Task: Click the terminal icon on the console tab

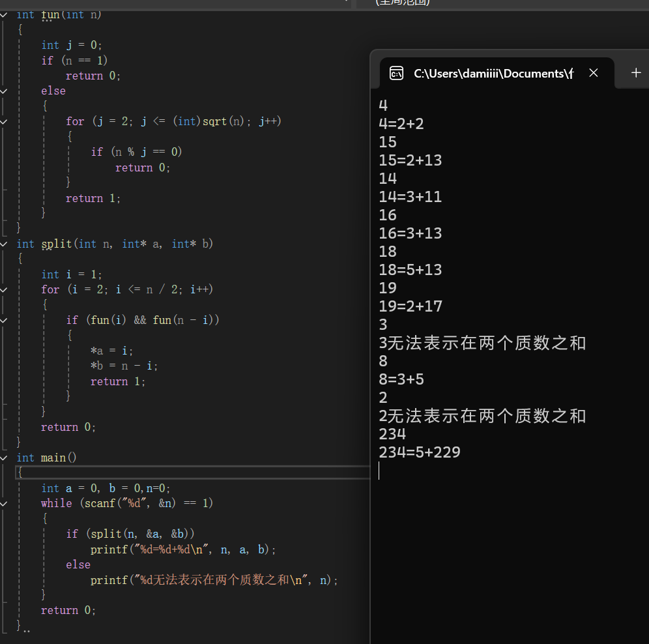Action: coord(396,74)
